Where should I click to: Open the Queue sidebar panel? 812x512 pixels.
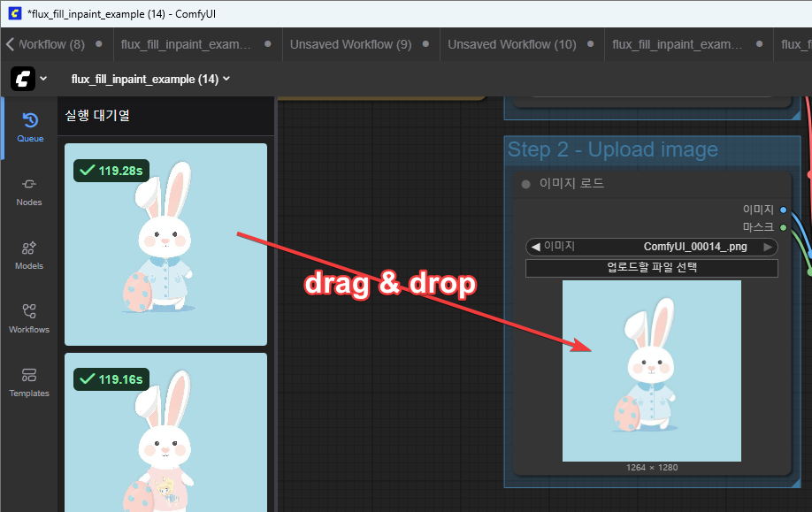29,127
